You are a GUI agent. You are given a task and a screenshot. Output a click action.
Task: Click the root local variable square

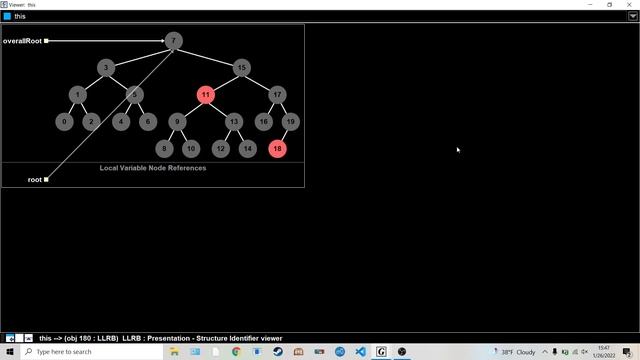pyautogui.click(x=46, y=180)
